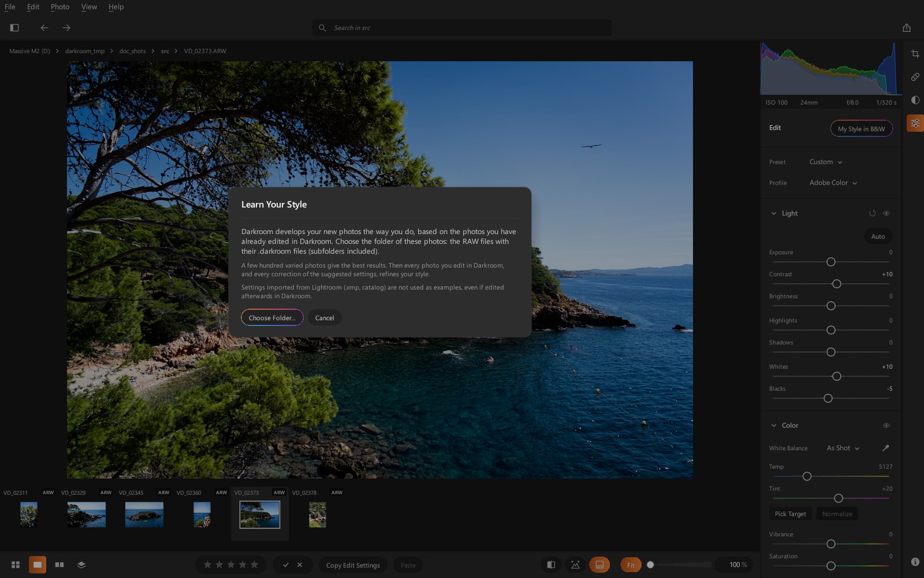Reset the Light section settings
This screenshot has width=924, height=578.
(x=873, y=213)
